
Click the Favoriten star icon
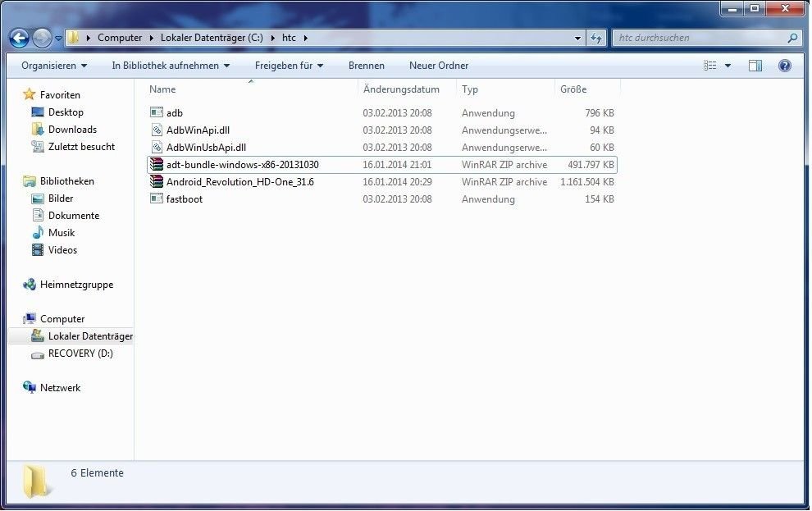click(x=30, y=94)
